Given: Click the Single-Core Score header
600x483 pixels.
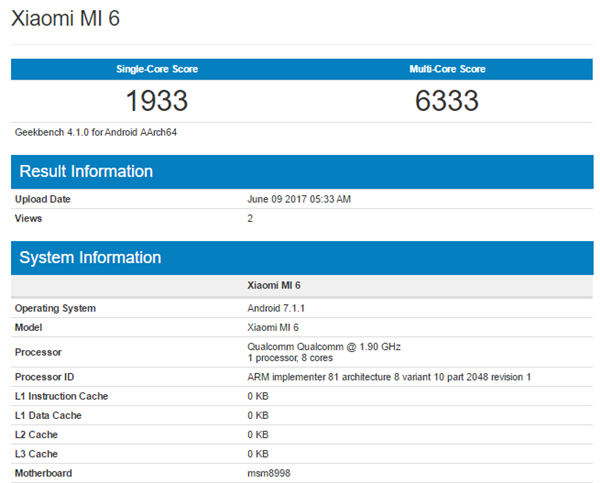Looking at the screenshot, I should pos(157,69).
